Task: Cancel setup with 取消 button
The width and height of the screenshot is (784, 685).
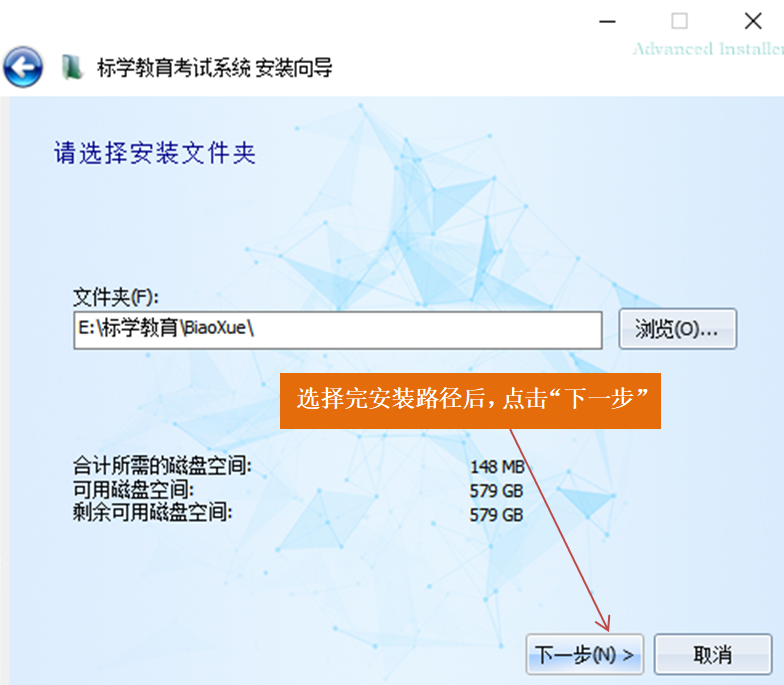Action: point(712,654)
